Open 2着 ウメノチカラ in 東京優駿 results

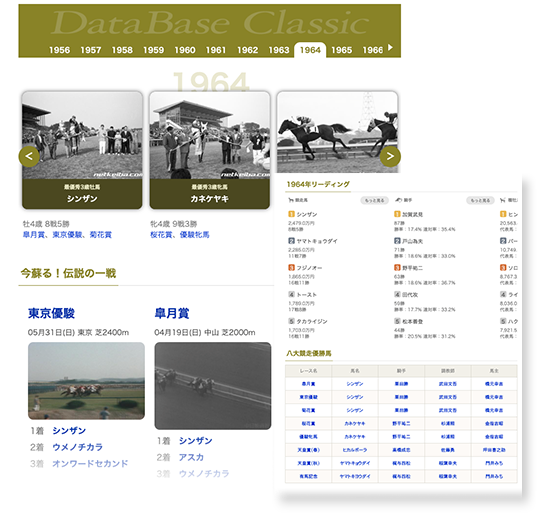(x=77, y=447)
